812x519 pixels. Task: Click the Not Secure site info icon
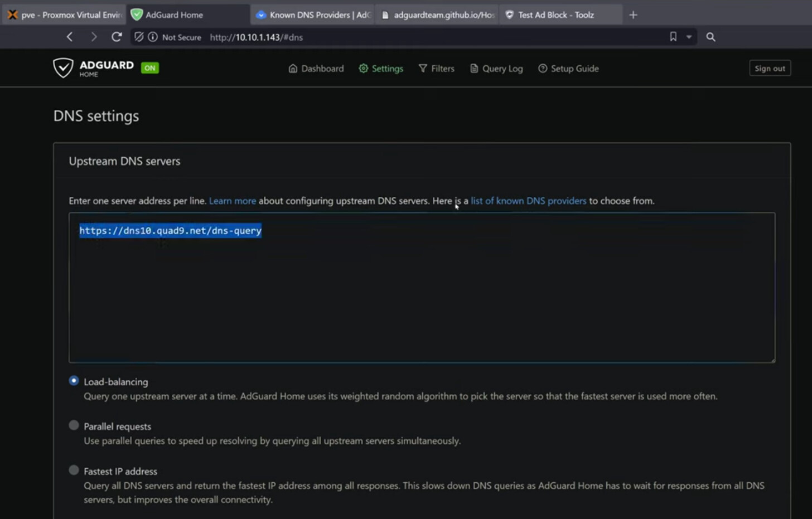(152, 37)
